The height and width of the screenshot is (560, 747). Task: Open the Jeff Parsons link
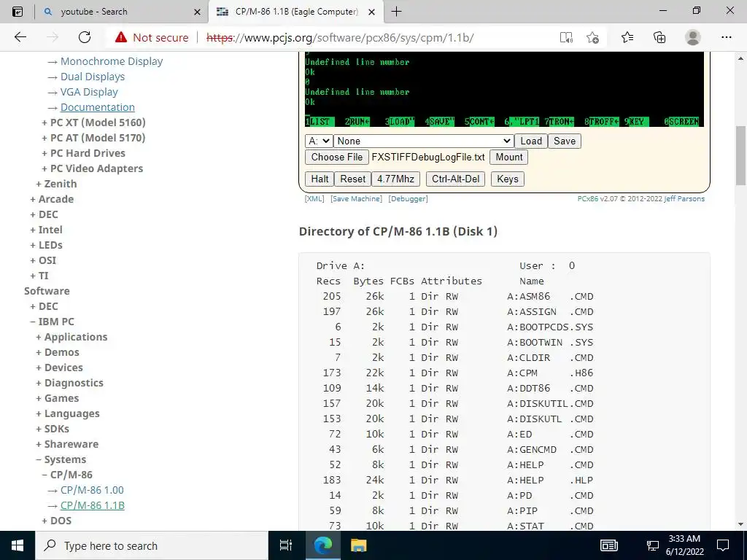(x=684, y=198)
